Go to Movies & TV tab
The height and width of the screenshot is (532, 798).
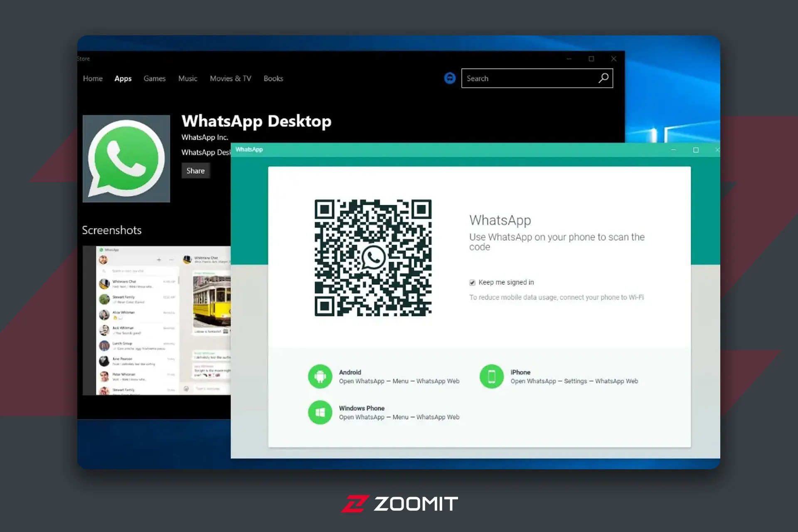[231, 79]
